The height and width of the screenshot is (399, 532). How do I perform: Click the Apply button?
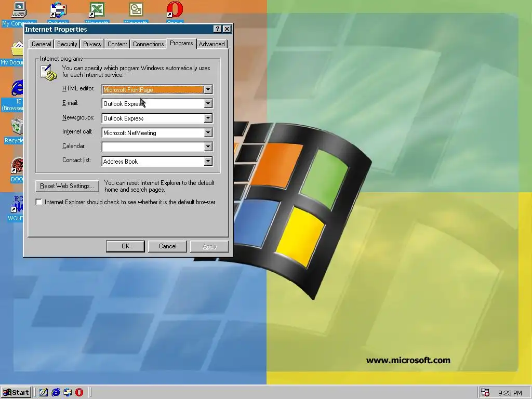tap(209, 246)
